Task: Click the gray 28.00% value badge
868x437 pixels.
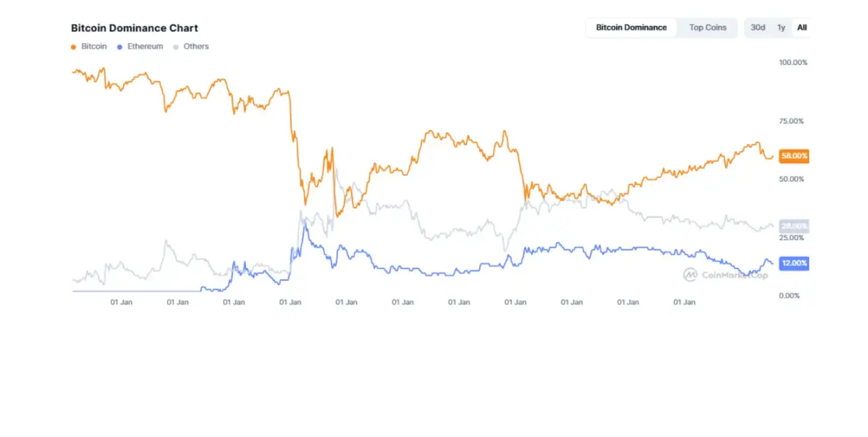Action: [x=794, y=226]
